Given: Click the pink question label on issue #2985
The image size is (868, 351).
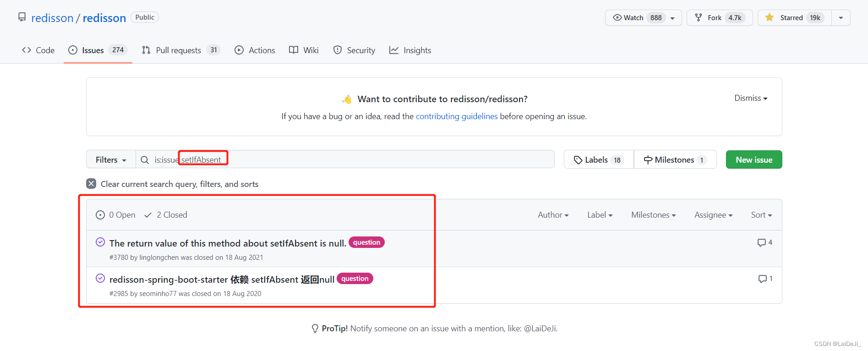Looking at the screenshot, I should pyautogui.click(x=355, y=279).
